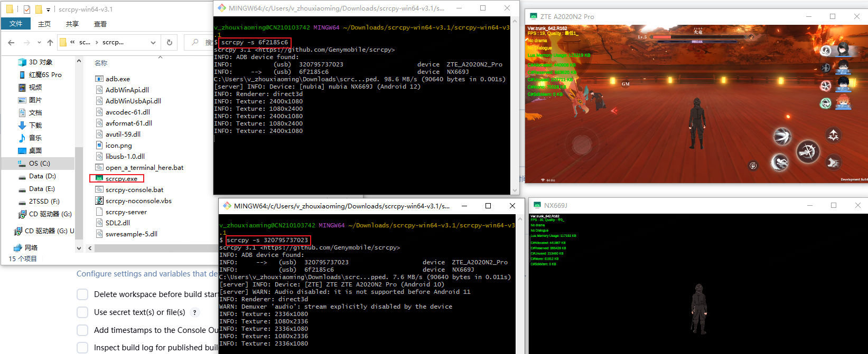
Task: Select scrcpy-noconsole.vbs file icon
Action: tap(99, 200)
